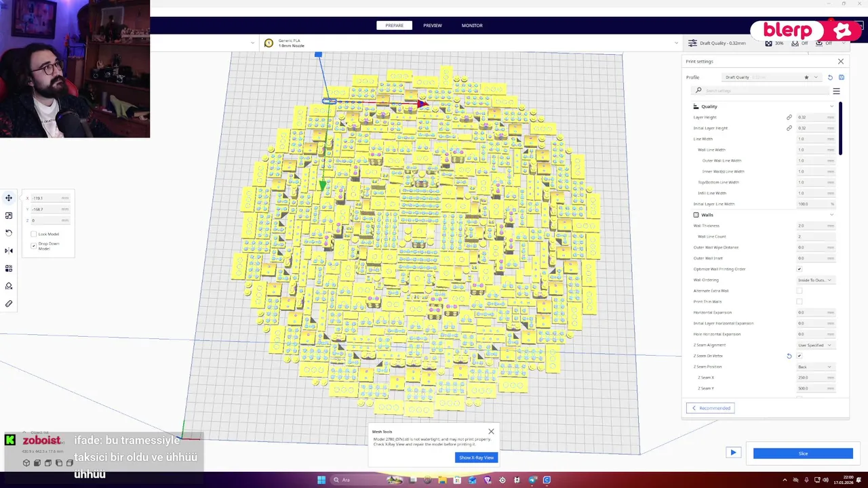Reset Z Seam On Vertex value
This screenshot has width=868, height=488.
click(789, 356)
